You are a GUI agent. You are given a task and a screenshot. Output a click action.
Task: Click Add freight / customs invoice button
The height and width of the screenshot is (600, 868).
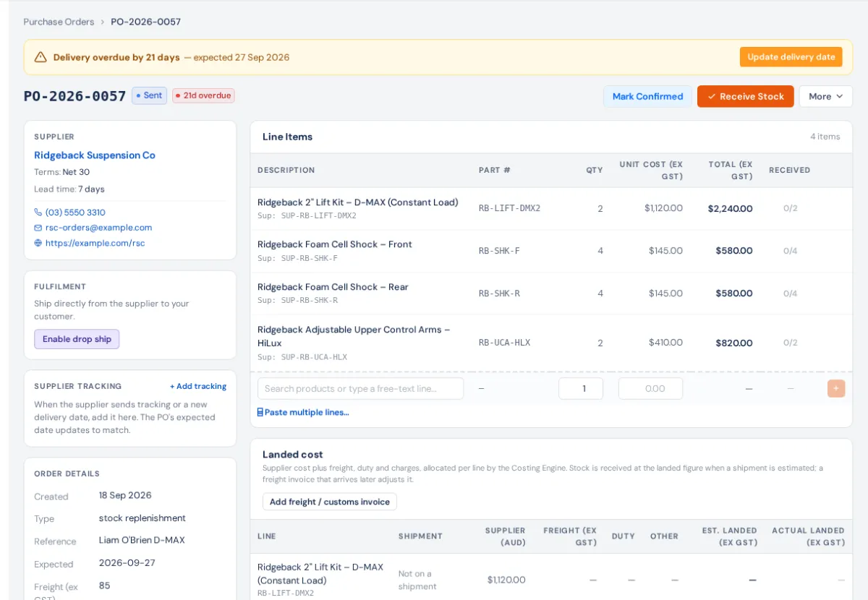click(329, 502)
